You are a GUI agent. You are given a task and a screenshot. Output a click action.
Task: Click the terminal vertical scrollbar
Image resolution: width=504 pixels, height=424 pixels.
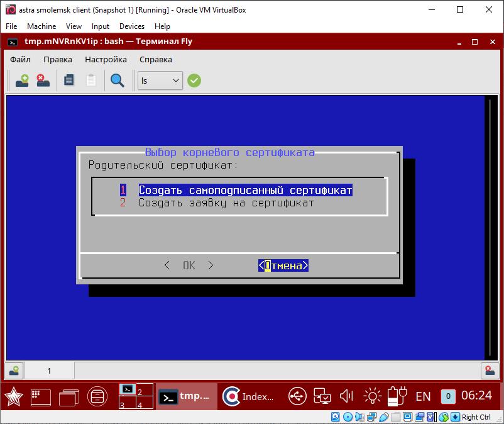coord(490,228)
